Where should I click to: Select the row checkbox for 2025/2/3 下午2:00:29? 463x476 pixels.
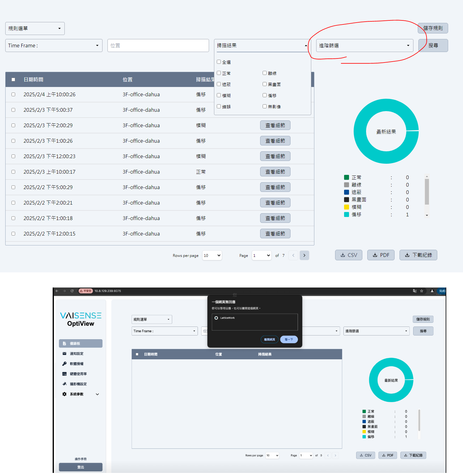pyautogui.click(x=13, y=125)
